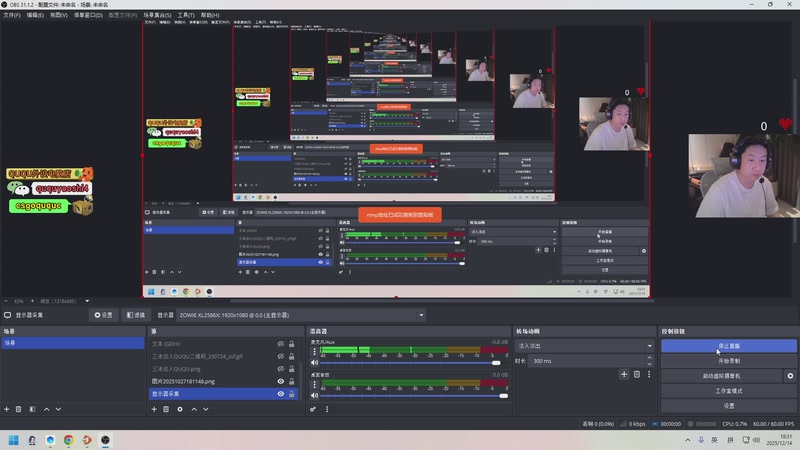Remove selected source with trash icon
The height and width of the screenshot is (450, 800).
coord(166,409)
